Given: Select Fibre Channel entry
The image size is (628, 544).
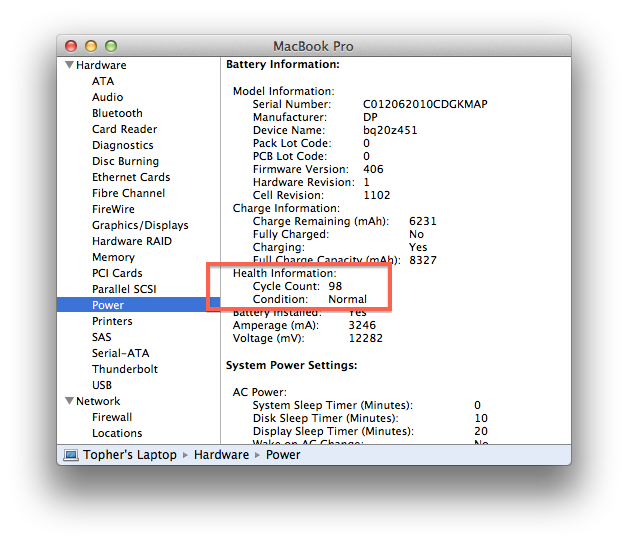Looking at the screenshot, I should [x=128, y=193].
